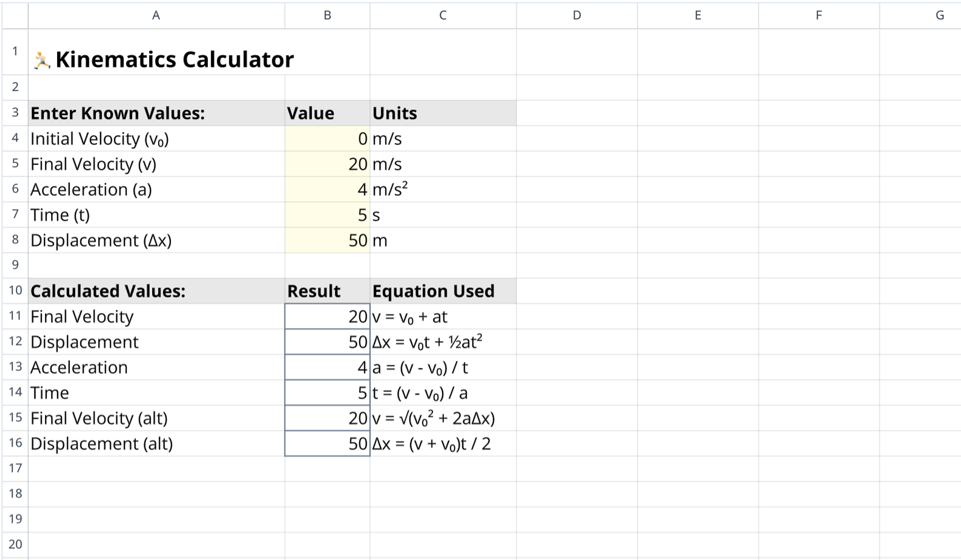This screenshot has width=961, height=560.
Task: Click the Acceleration value cell showing 4
Action: coord(327,190)
